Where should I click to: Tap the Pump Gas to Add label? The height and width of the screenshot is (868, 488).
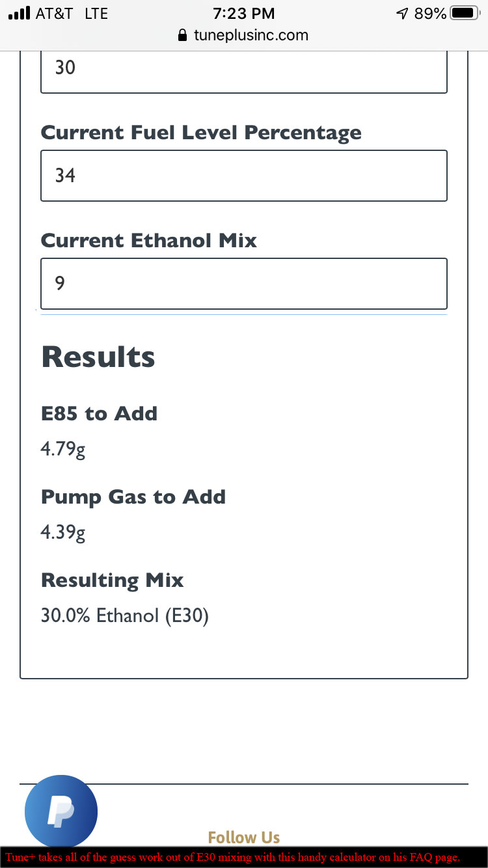click(133, 497)
